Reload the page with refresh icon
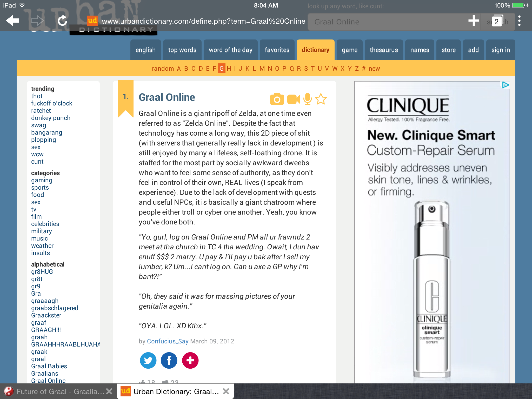 tap(62, 21)
